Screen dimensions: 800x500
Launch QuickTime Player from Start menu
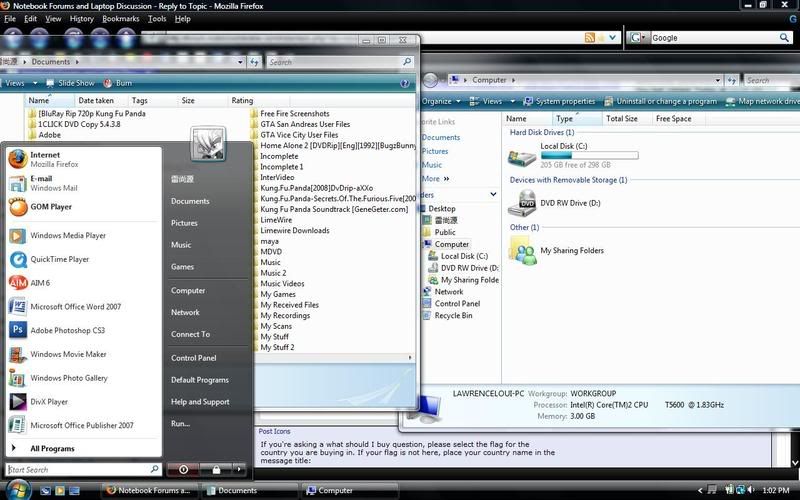(x=84, y=259)
